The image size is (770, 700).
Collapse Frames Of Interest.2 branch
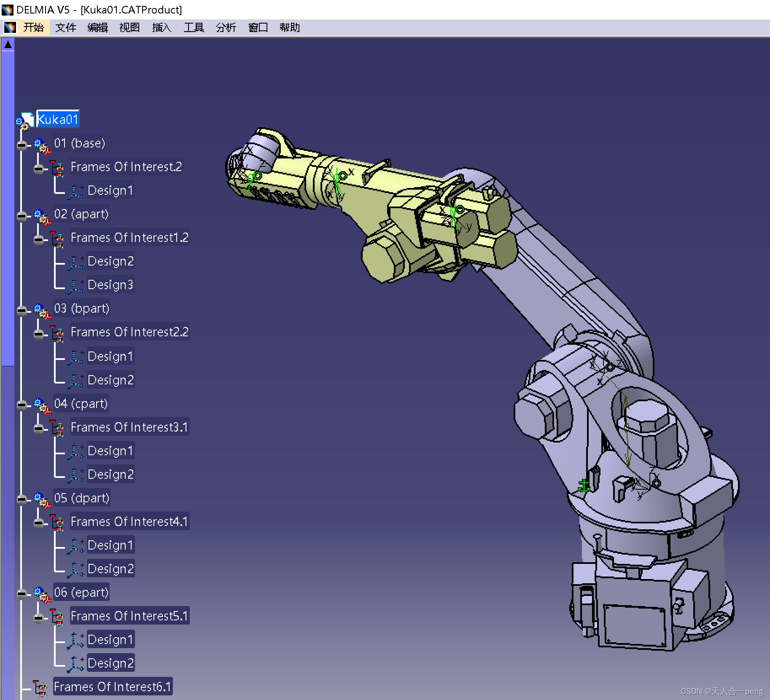[x=39, y=169]
